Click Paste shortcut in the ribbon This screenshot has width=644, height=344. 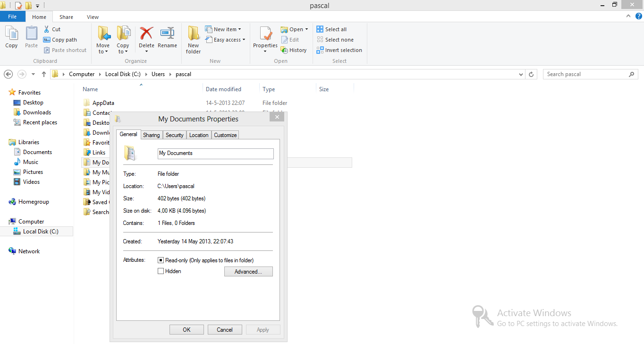65,50
